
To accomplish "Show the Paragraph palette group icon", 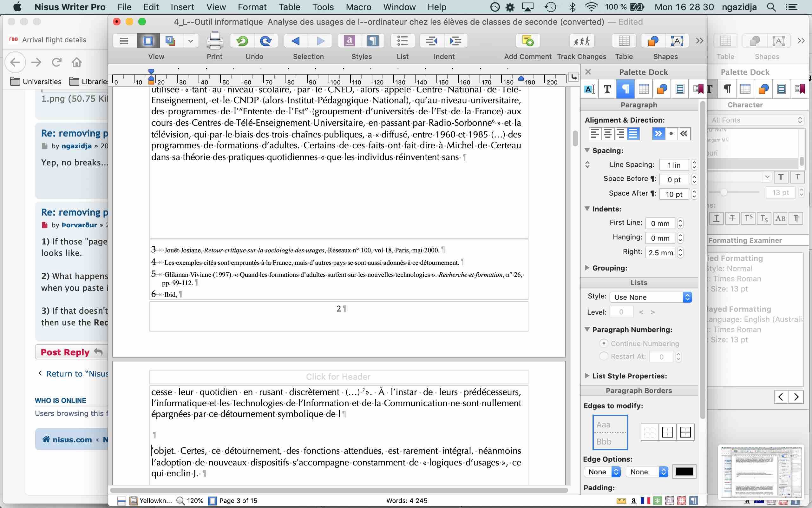I will (x=625, y=89).
